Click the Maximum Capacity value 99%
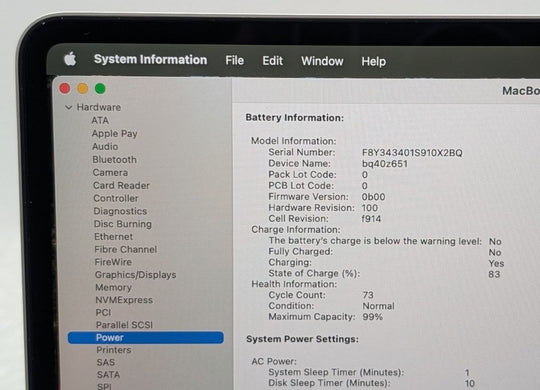The width and height of the screenshot is (540, 390). point(373,317)
